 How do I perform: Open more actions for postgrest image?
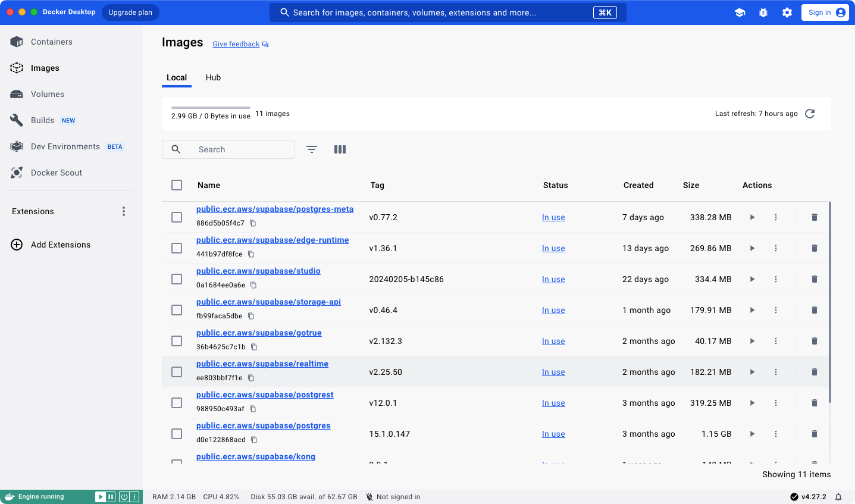pos(776,403)
